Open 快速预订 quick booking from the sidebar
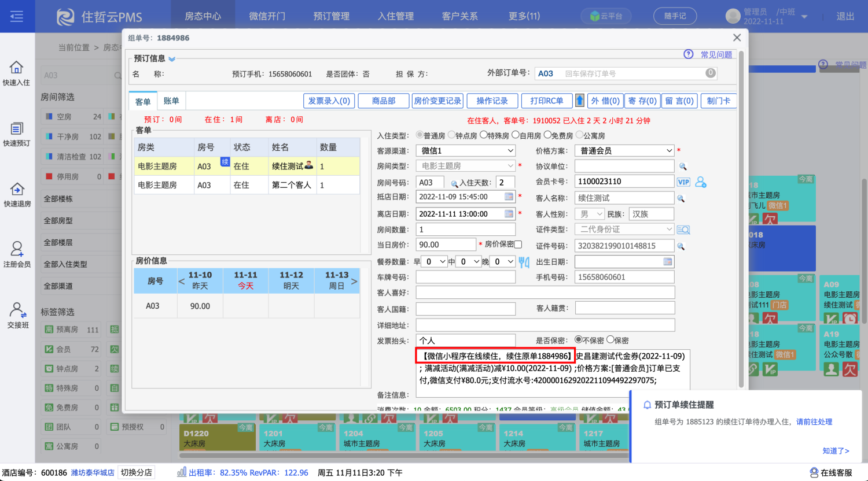The width and height of the screenshot is (868, 481). pyautogui.click(x=17, y=134)
